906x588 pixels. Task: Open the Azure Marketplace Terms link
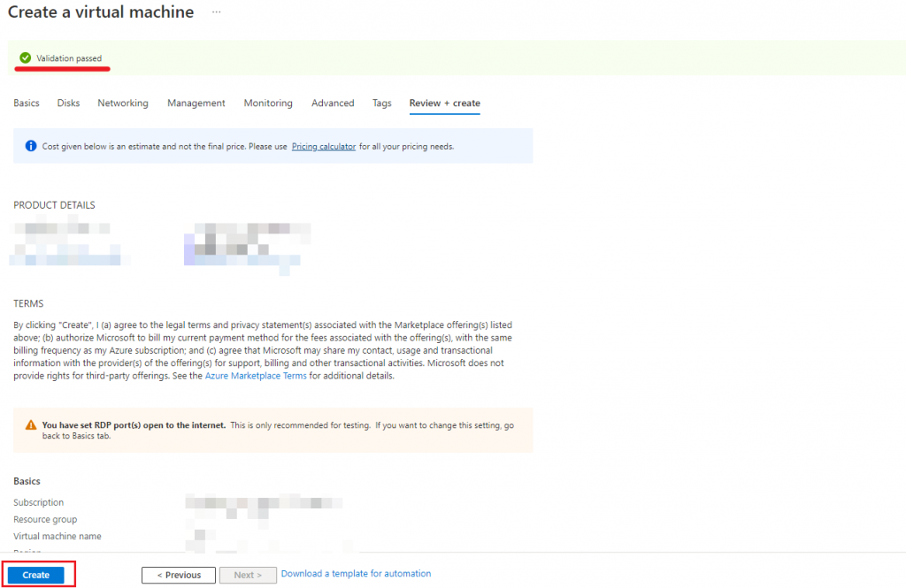[256, 376]
